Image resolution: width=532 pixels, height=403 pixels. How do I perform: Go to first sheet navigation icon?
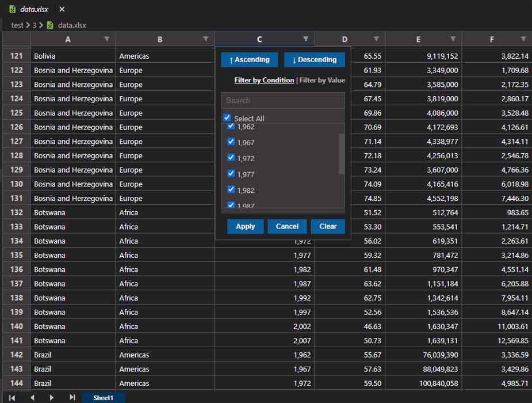[12, 398]
